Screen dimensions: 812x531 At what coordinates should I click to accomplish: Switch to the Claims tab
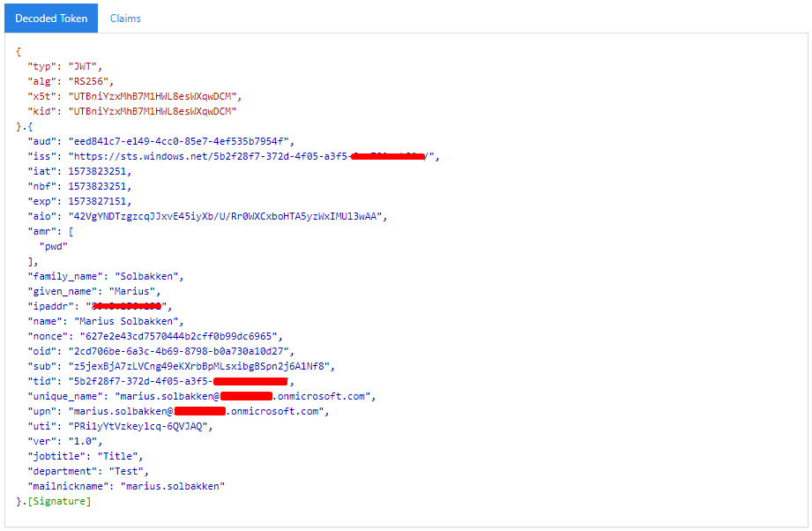[125, 19]
